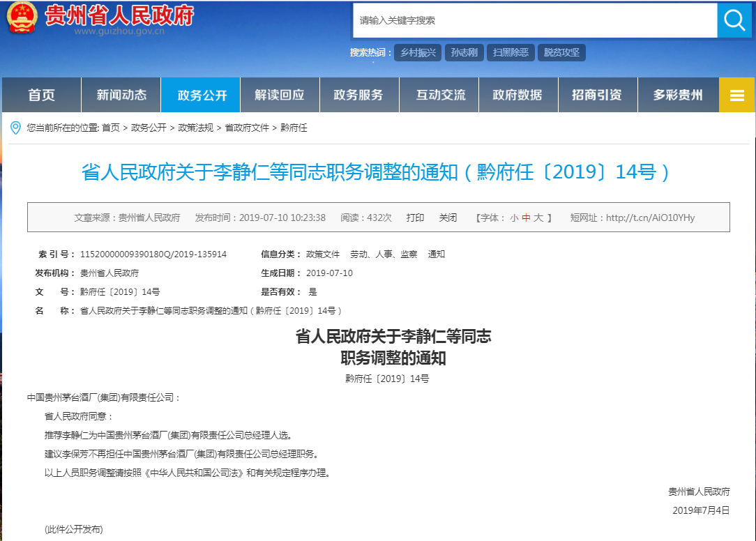Click 政策法规 in the breadcrumb
The width and height of the screenshot is (756, 541).
195,128
